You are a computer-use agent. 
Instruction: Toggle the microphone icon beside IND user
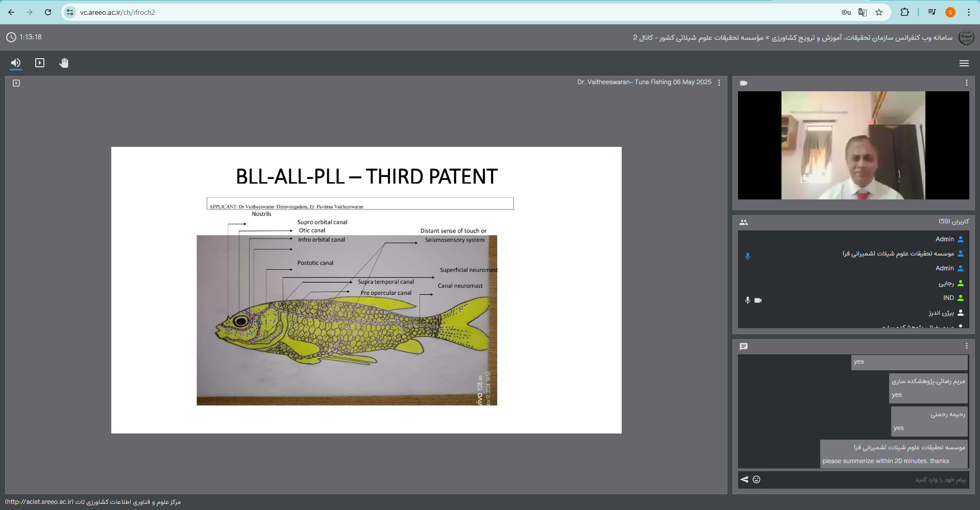click(748, 300)
